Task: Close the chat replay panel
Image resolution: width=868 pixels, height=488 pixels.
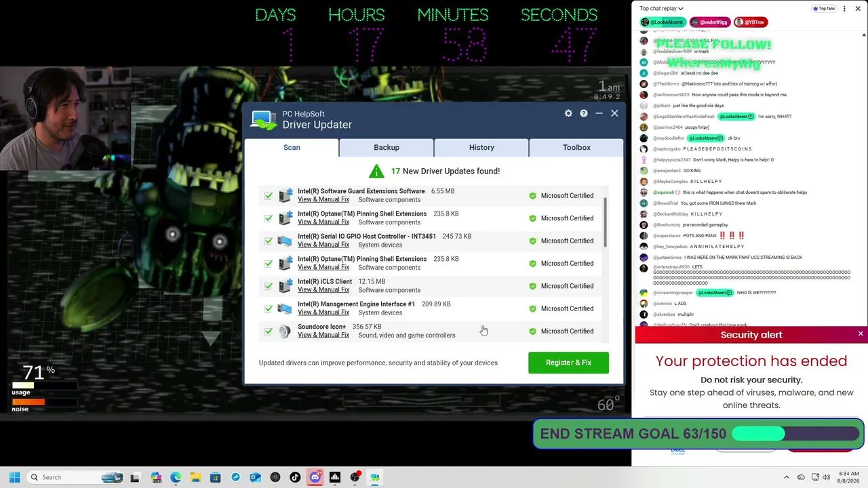Action: pos(859,9)
